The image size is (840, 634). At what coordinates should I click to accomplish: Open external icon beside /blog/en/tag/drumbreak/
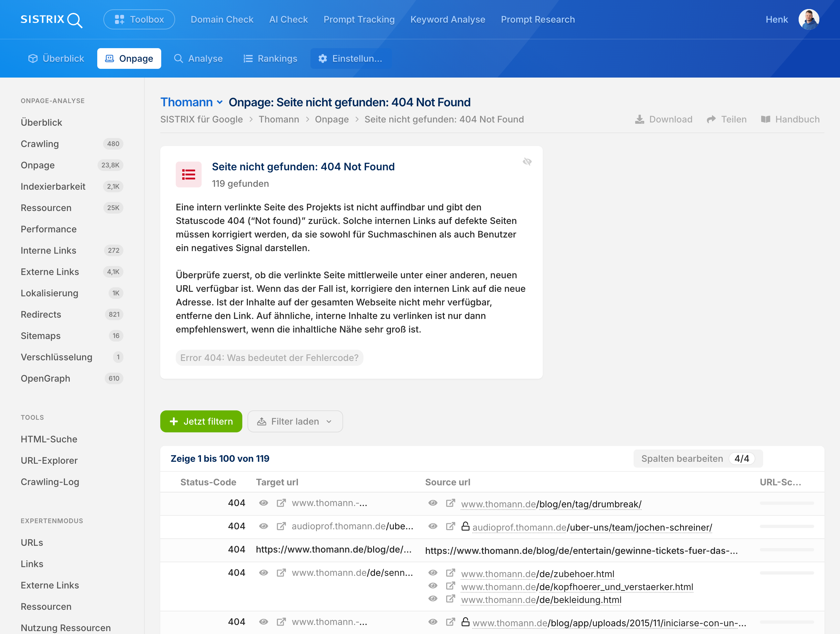(x=450, y=503)
